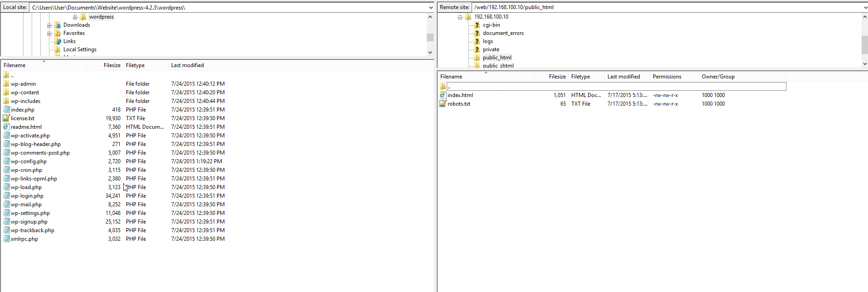Click the Links folder icon in local tree
This screenshot has width=868, height=292.
tap(58, 41)
